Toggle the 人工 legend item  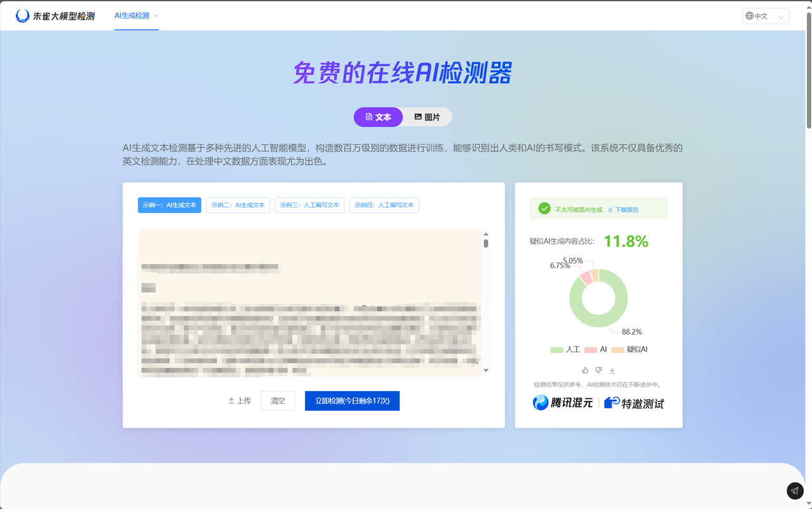(x=565, y=350)
